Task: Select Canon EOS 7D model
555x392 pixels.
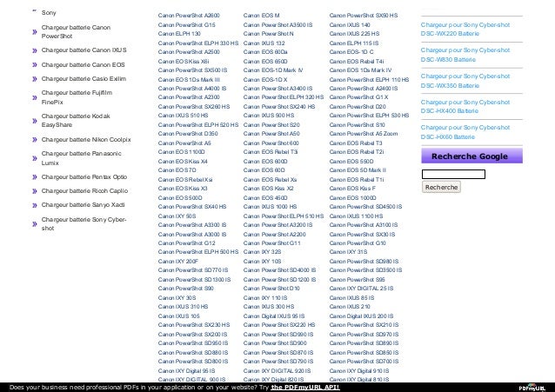Action: pos(177,170)
